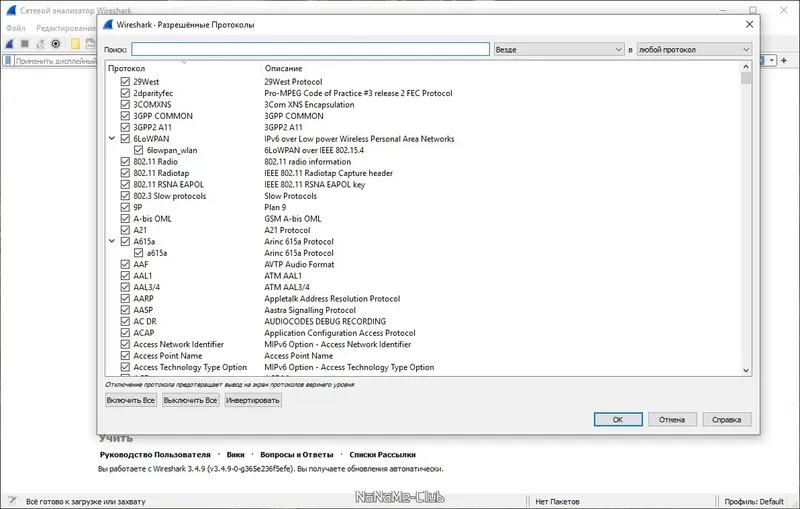Confirm with the OK button
Image resolution: width=800 pixels, height=509 pixels.
point(618,420)
